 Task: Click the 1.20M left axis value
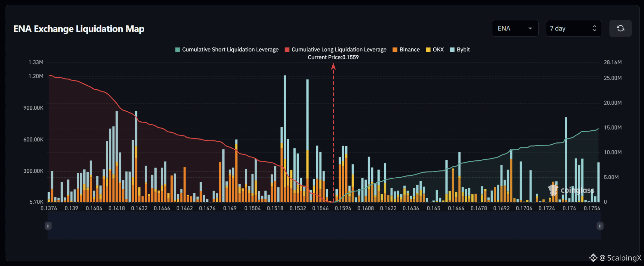(x=36, y=76)
